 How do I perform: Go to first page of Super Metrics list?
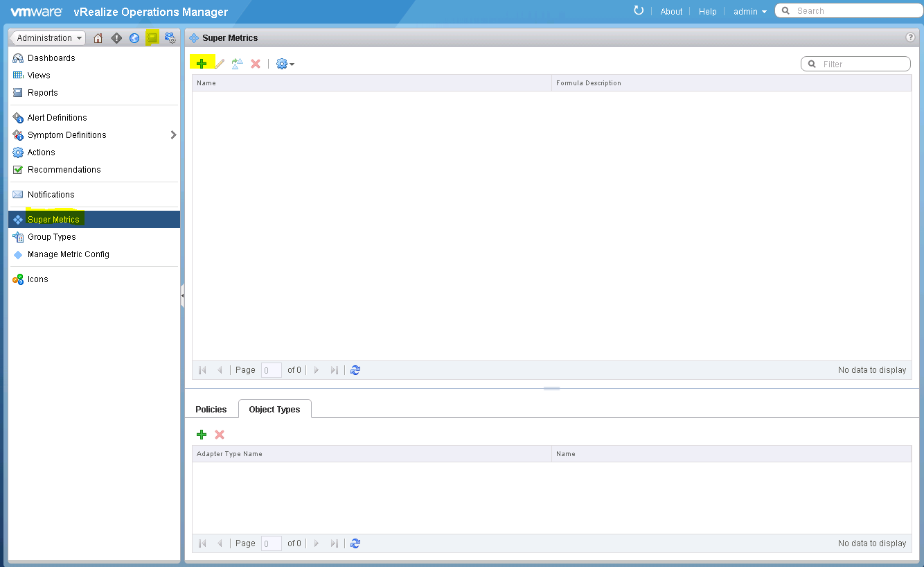pos(203,370)
